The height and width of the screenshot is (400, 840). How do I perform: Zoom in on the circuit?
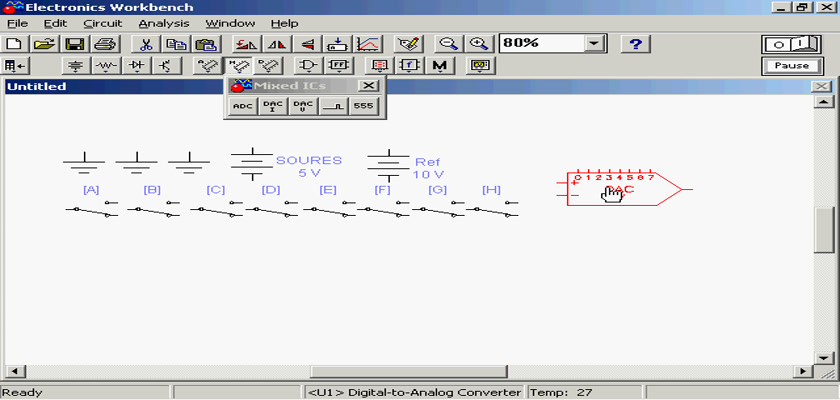tap(478, 43)
